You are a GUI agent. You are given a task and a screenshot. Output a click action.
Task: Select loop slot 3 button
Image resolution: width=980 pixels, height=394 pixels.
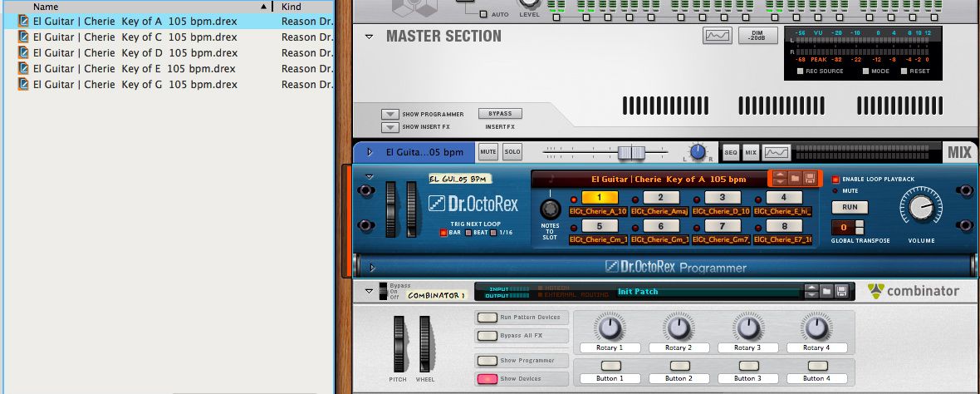tap(723, 198)
